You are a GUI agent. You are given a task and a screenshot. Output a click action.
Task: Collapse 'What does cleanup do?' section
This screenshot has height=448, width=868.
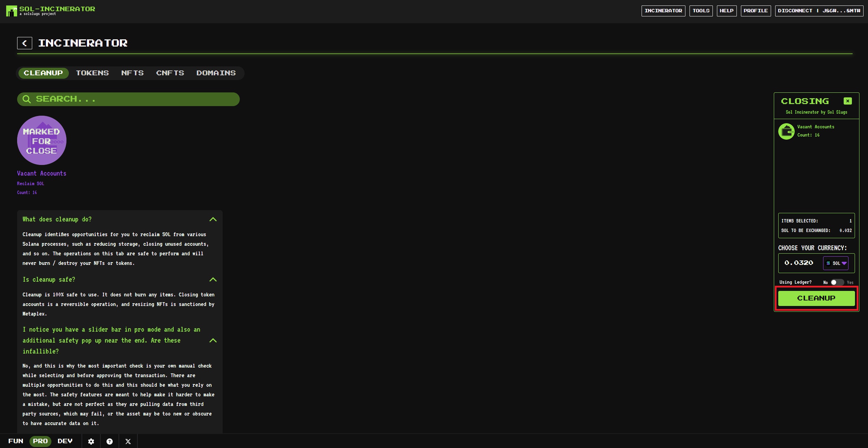coord(213,219)
